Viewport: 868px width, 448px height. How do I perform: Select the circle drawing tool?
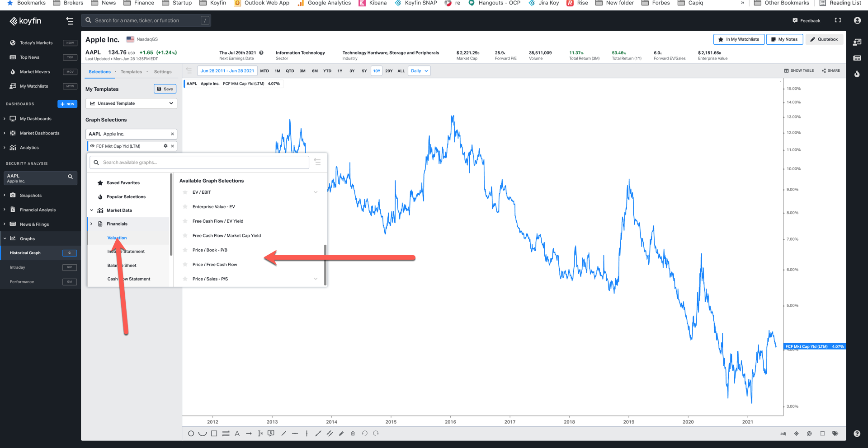tap(191, 434)
